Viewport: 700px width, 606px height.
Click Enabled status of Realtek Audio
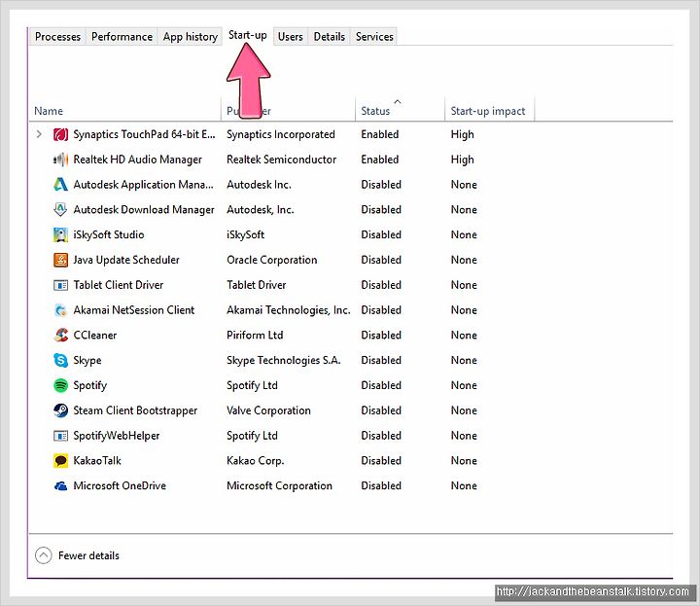pyautogui.click(x=380, y=160)
